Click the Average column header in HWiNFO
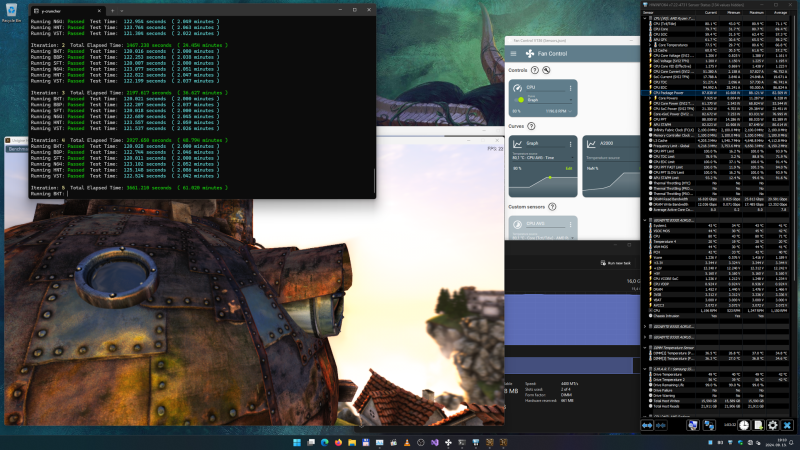This screenshot has height=450, width=800. pyautogui.click(x=780, y=12)
